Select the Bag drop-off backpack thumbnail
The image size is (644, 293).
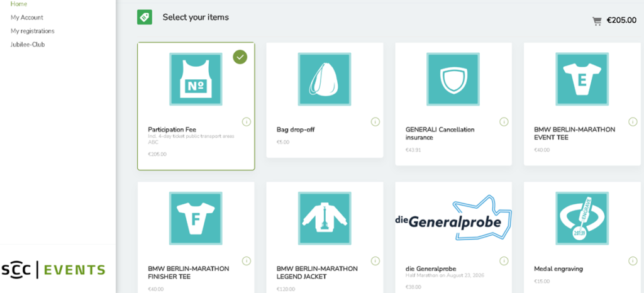click(x=325, y=79)
